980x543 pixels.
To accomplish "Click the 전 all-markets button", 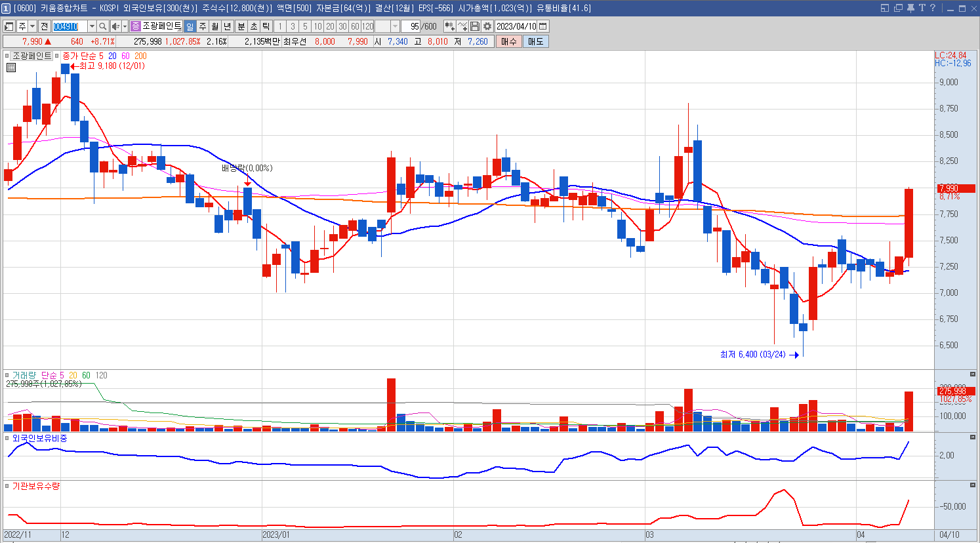I will pyautogui.click(x=44, y=26).
